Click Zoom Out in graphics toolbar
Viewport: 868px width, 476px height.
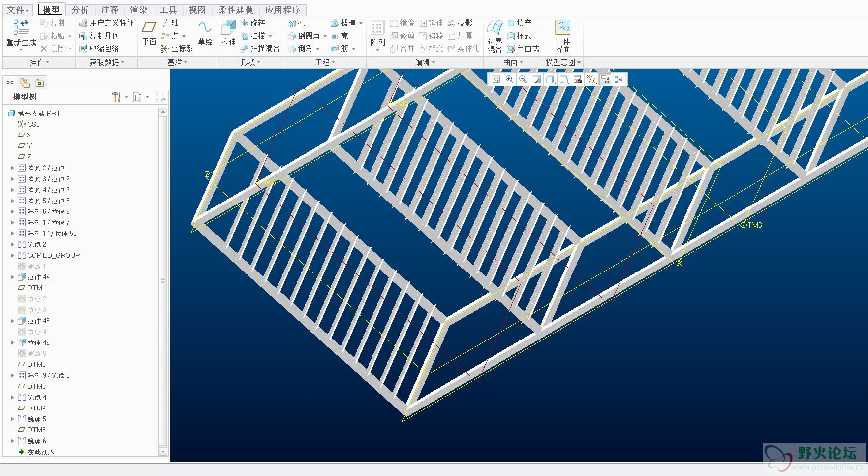pos(523,79)
